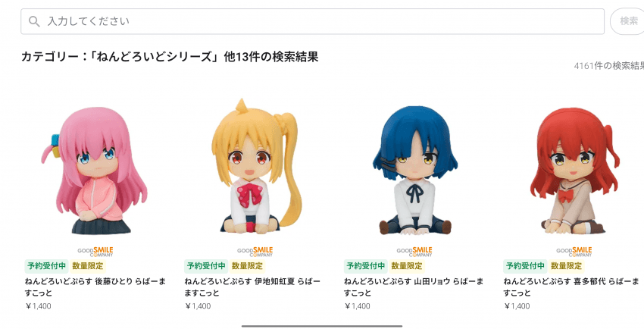Click 予約受付中 badge on 後藤ひとり item

[x=46, y=266]
